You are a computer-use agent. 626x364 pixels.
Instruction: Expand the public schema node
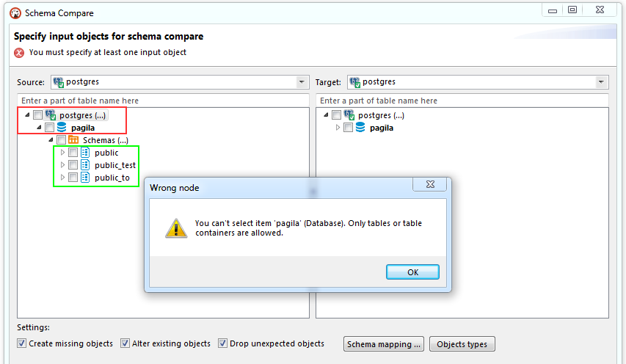(62, 153)
